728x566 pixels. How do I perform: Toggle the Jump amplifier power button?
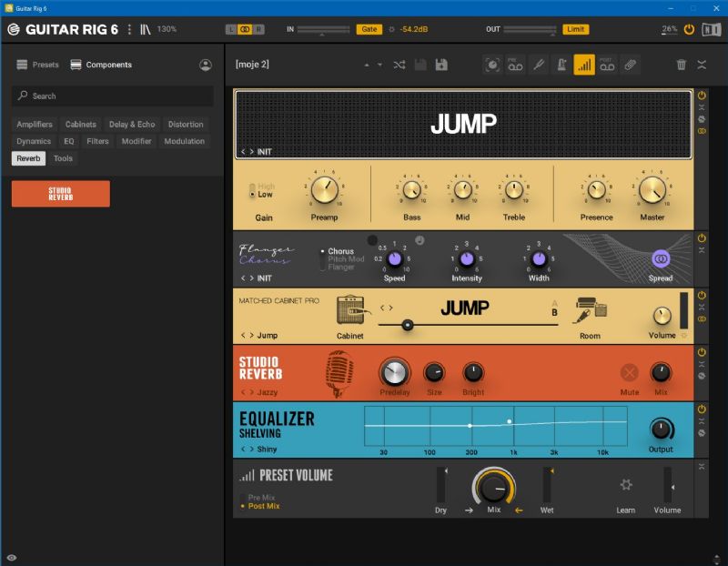[702, 96]
